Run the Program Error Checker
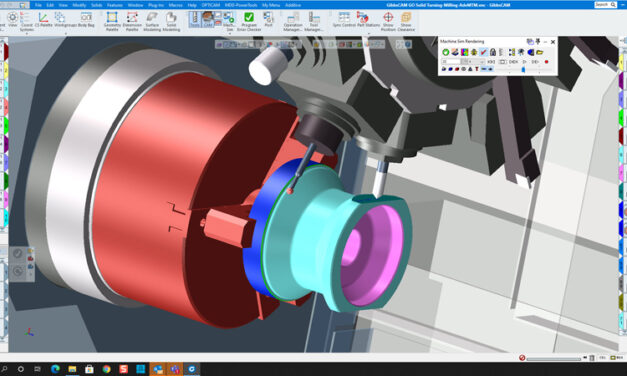Image resolution: width=627 pixels, height=376 pixels. click(249, 21)
